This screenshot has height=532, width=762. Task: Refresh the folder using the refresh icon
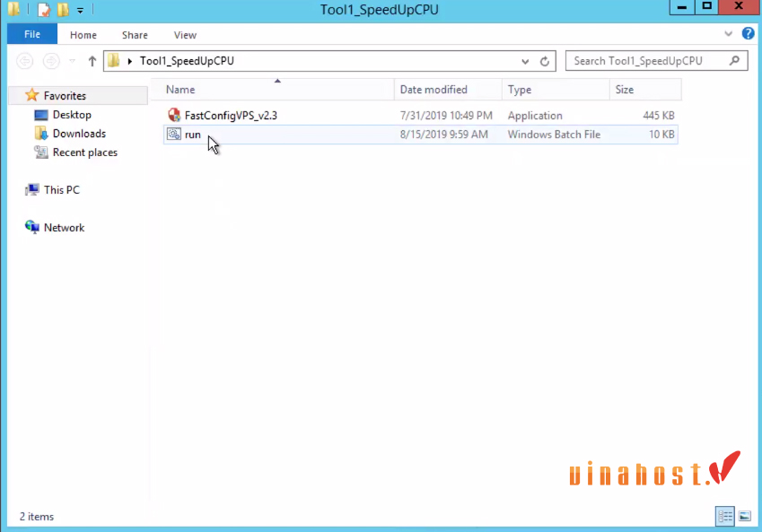tap(545, 60)
